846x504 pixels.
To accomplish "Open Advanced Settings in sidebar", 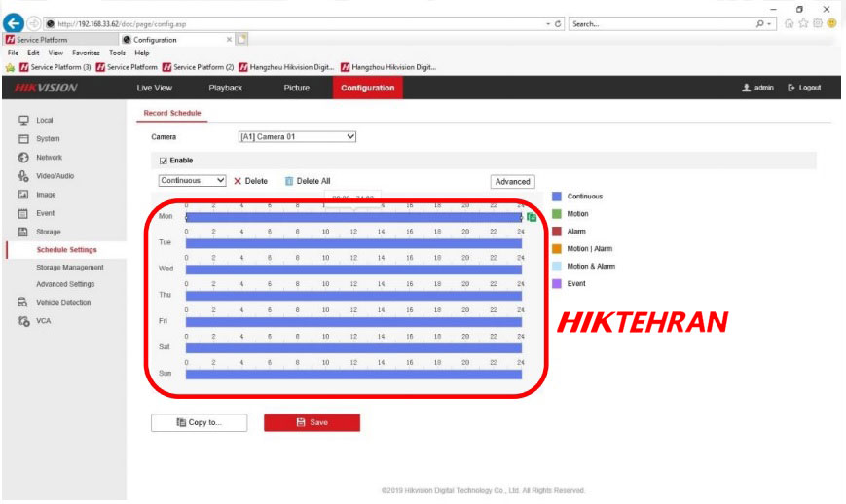I will [x=65, y=284].
